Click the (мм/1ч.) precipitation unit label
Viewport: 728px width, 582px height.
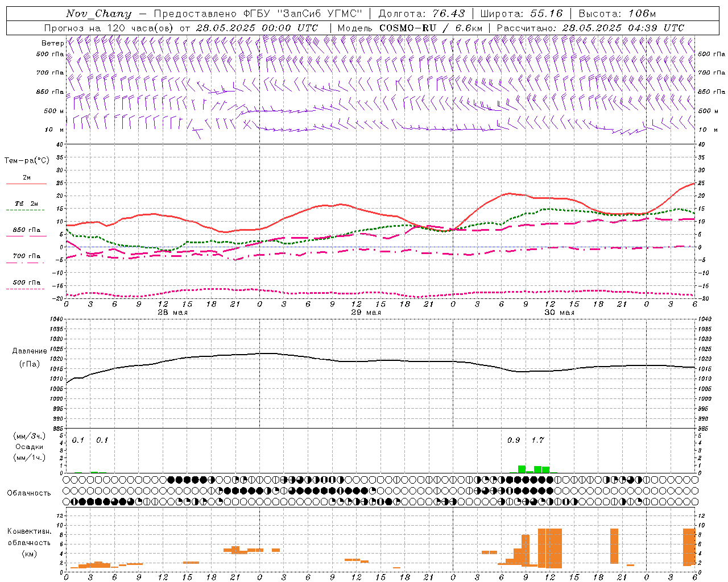click(x=29, y=458)
